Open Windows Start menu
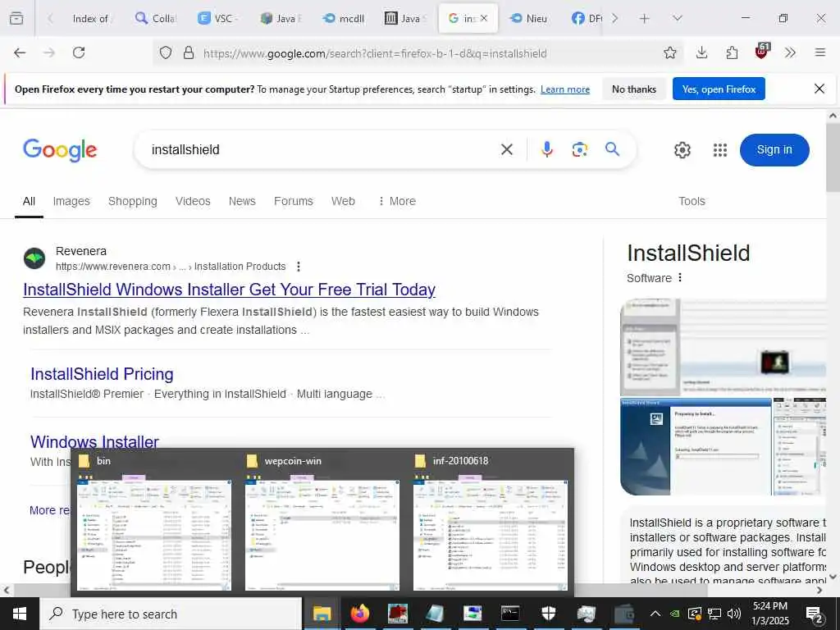Image resolution: width=840 pixels, height=630 pixels. pyautogui.click(x=20, y=614)
